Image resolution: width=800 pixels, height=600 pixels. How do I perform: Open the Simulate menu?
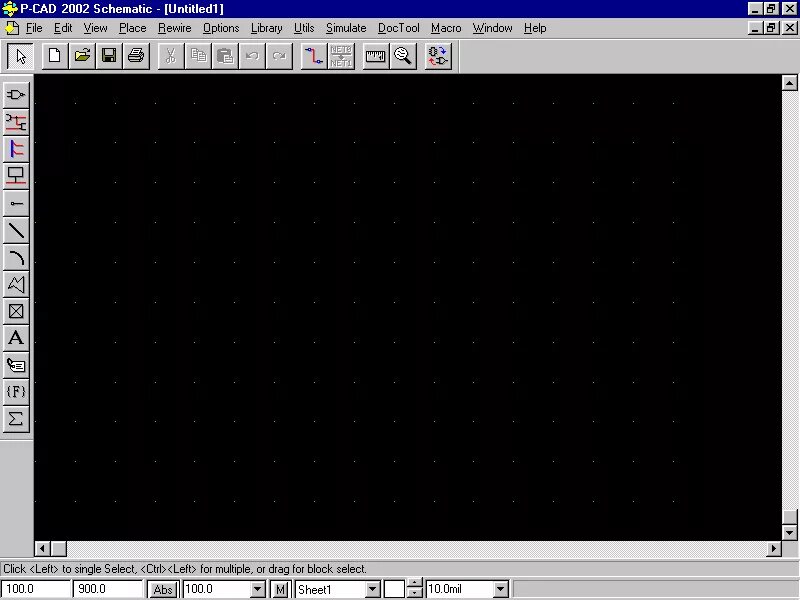tap(346, 28)
